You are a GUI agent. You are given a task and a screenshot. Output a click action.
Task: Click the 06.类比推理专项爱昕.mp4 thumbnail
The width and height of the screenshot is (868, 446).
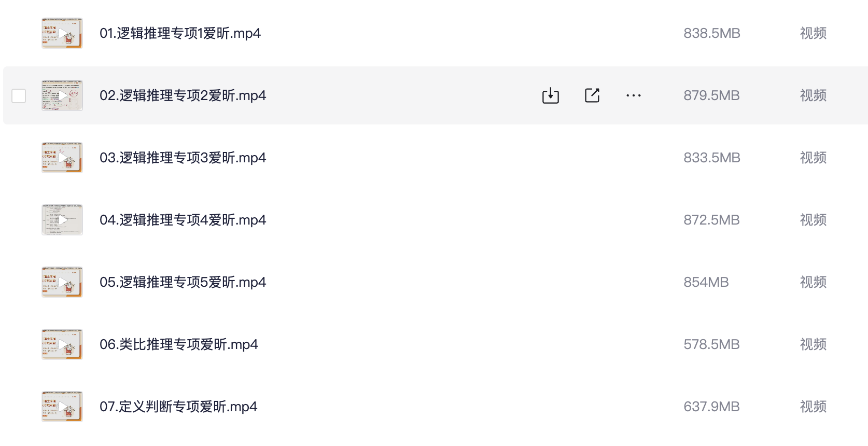click(x=62, y=344)
